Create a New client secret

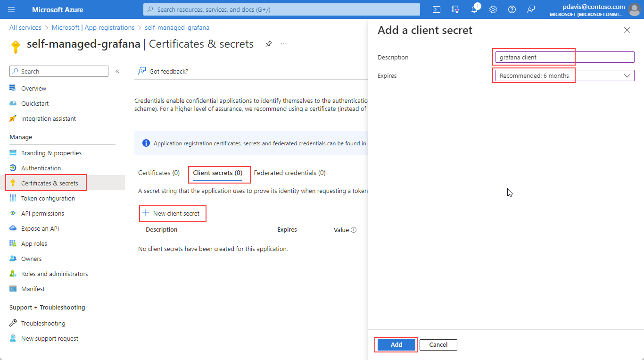pyautogui.click(x=171, y=213)
